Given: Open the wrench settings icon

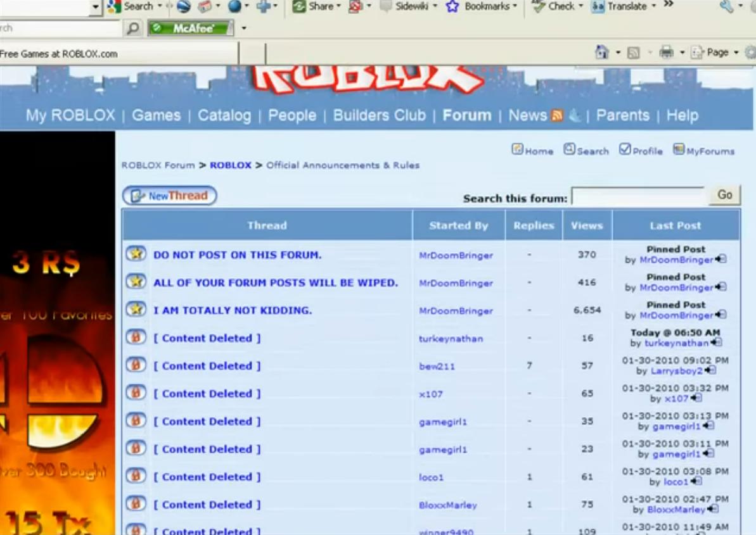Looking at the screenshot, I should (727, 6).
